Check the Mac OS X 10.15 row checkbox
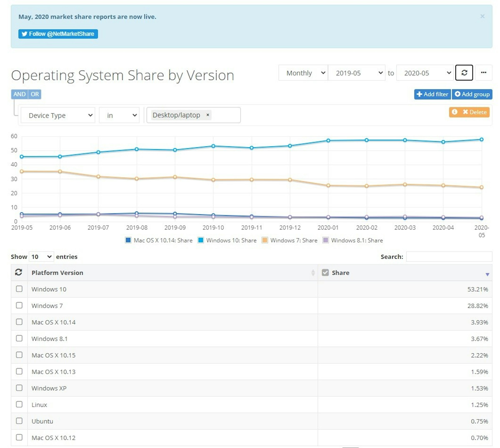 19,354
